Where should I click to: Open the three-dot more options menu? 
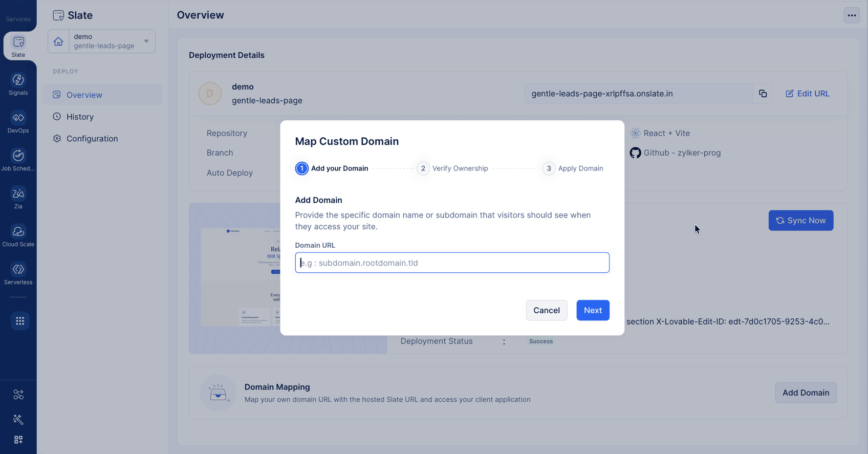click(852, 15)
